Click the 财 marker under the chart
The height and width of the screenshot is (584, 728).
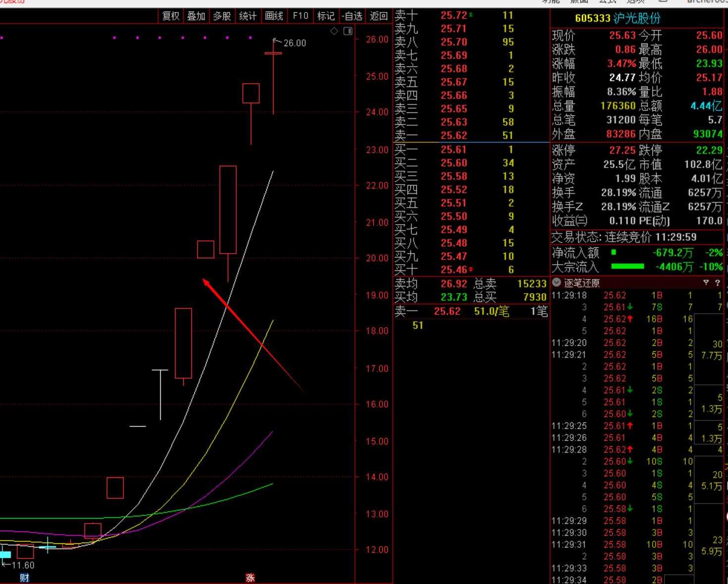click(24, 578)
